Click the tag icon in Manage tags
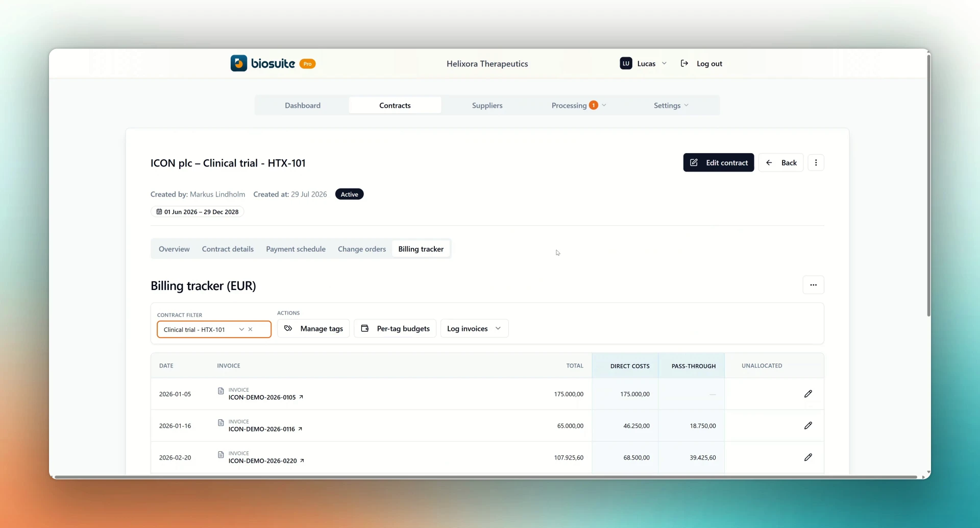This screenshot has height=528, width=980. [x=288, y=328]
